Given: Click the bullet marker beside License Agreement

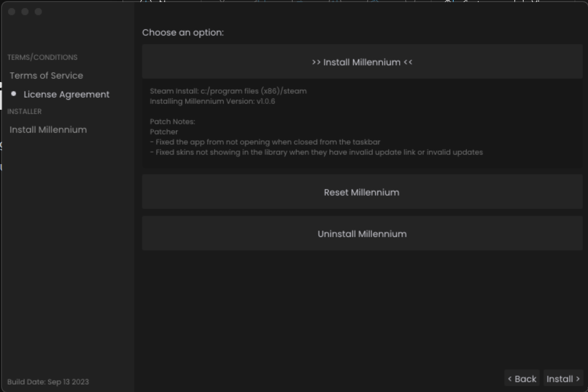Looking at the screenshot, I should [x=14, y=94].
